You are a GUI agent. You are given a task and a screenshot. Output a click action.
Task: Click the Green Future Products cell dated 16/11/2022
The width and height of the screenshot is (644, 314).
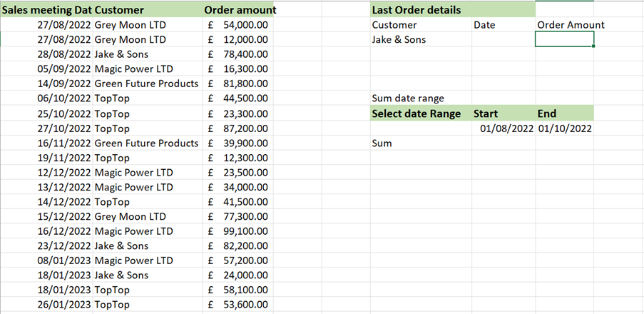(x=146, y=143)
